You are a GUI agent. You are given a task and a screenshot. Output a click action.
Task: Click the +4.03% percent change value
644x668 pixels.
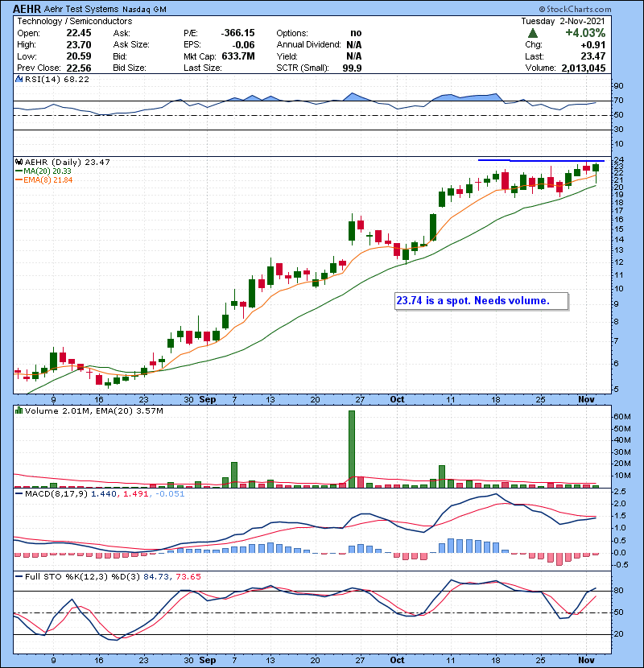[x=584, y=33]
